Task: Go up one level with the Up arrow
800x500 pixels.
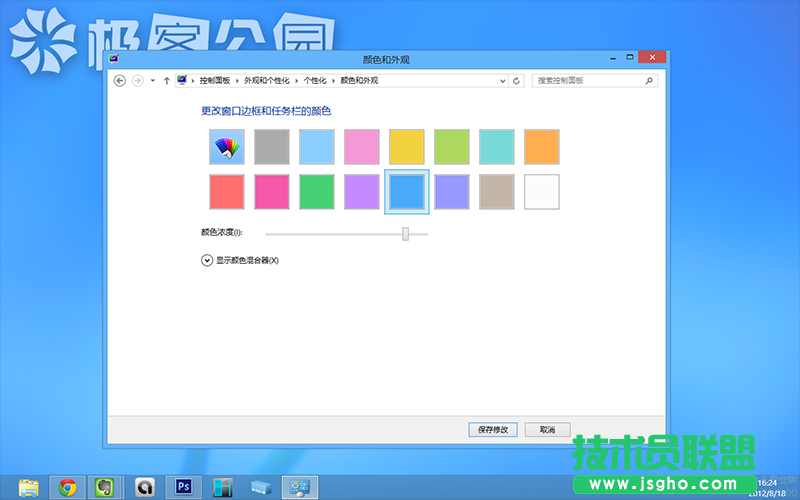Action: (166, 81)
